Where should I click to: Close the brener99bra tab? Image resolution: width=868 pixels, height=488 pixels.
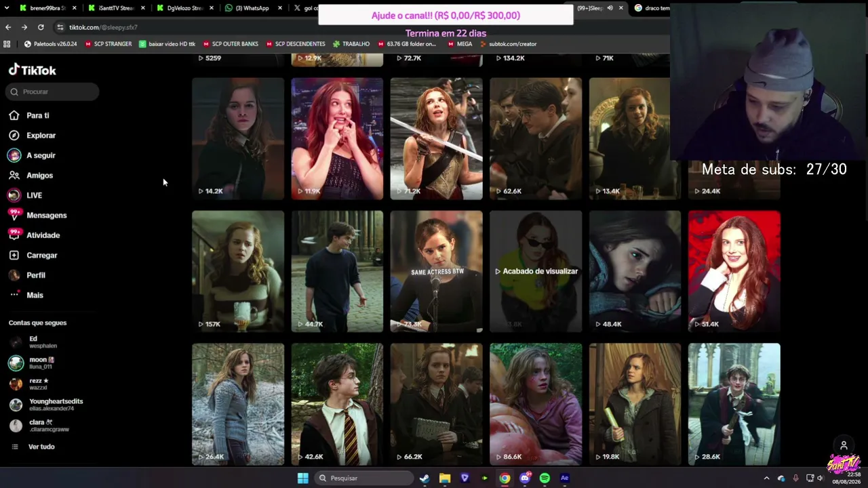point(74,8)
